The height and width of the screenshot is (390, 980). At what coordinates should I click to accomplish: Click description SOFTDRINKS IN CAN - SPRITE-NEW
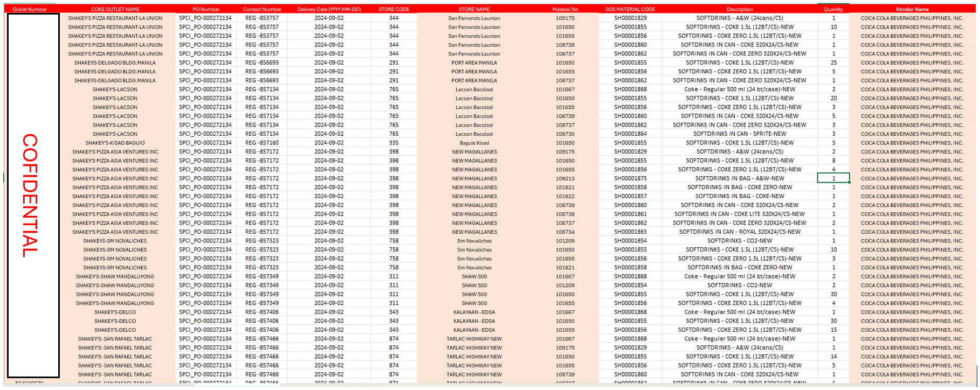pos(740,134)
